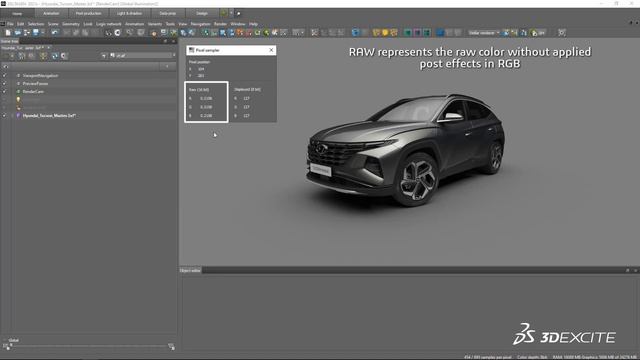The height and width of the screenshot is (360, 640).
Task: Click the Displayed G value in Pixel sampler
Action: tap(246, 107)
